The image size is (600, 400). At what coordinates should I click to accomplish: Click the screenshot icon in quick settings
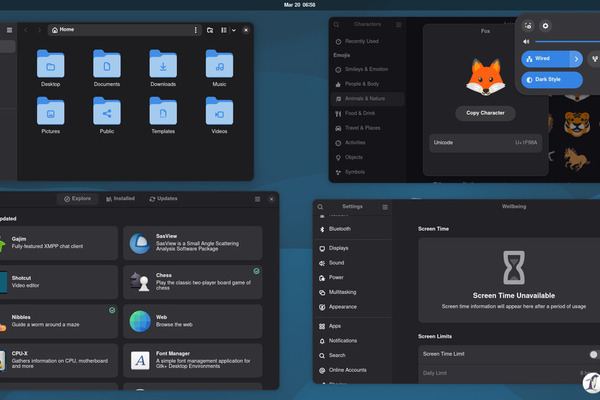tap(528, 25)
